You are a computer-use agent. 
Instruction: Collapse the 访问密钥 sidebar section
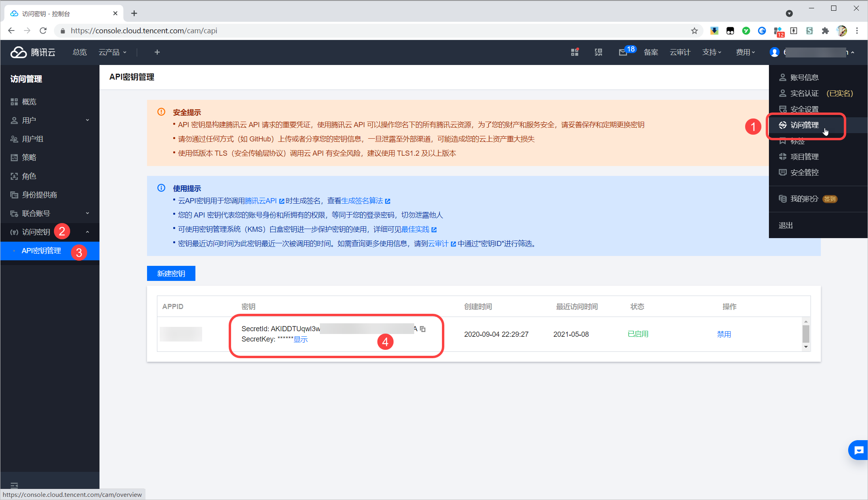87,232
